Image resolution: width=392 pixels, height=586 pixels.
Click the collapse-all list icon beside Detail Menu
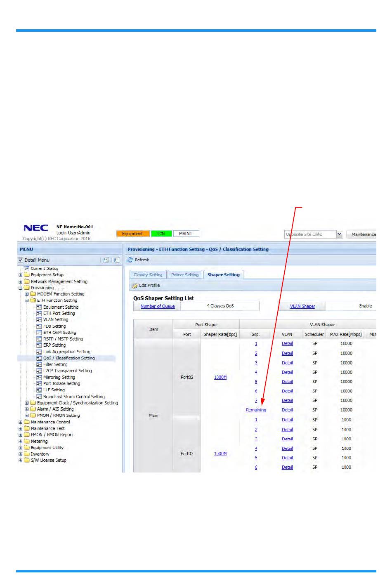117,260
